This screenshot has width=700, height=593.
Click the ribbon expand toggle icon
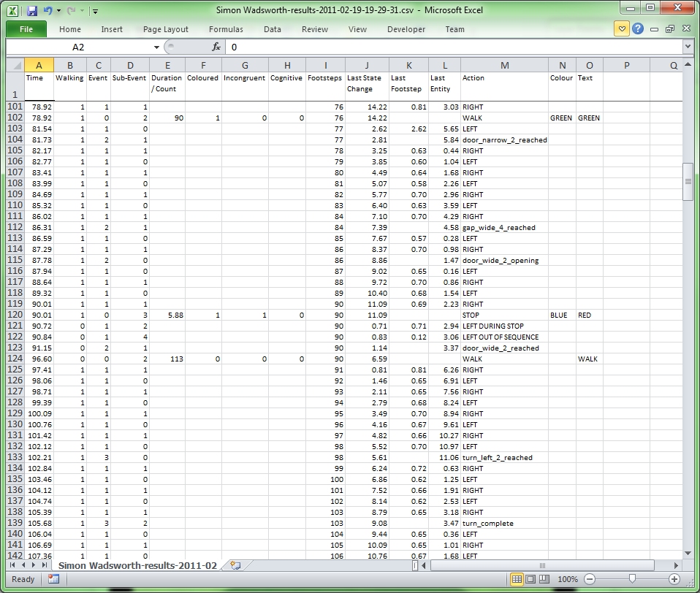621,29
